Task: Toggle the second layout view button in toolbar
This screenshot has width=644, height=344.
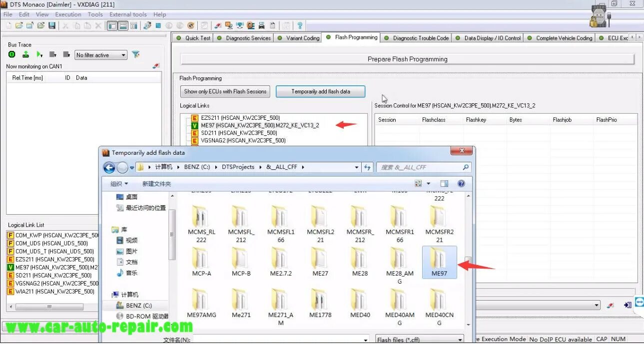Action: click(x=123, y=25)
